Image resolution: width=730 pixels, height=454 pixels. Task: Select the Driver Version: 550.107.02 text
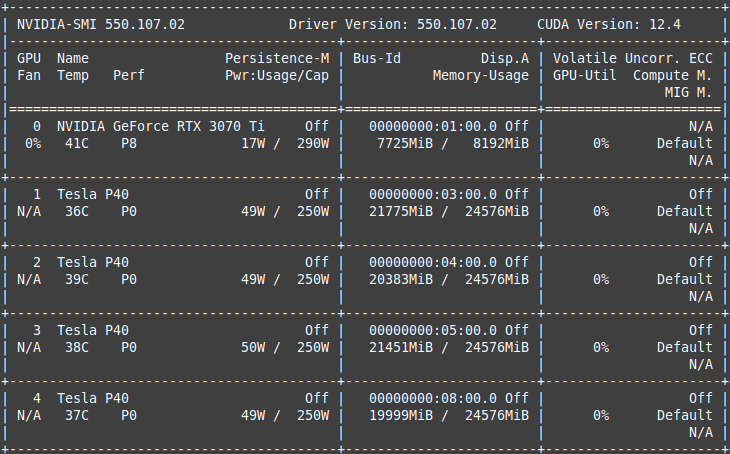coord(392,24)
